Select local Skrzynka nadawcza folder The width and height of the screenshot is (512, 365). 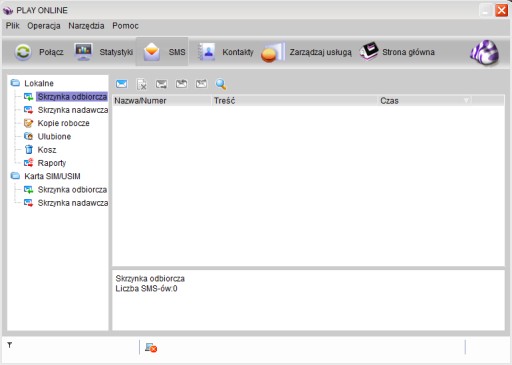click(73, 110)
